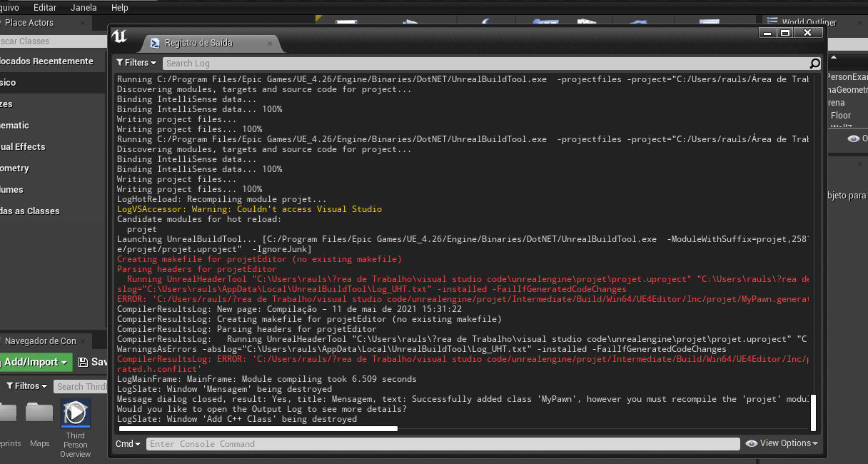Close the Navegador de Con tab

pyautogui.click(x=84, y=341)
